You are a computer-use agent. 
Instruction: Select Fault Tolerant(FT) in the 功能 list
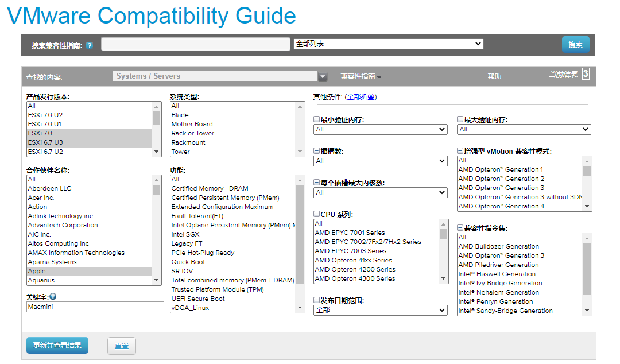point(233,216)
